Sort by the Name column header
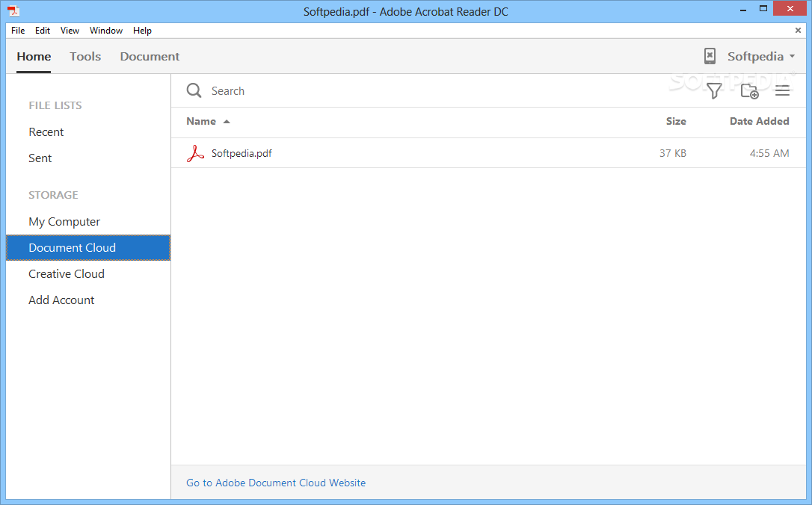812x505 pixels. (201, 121)
